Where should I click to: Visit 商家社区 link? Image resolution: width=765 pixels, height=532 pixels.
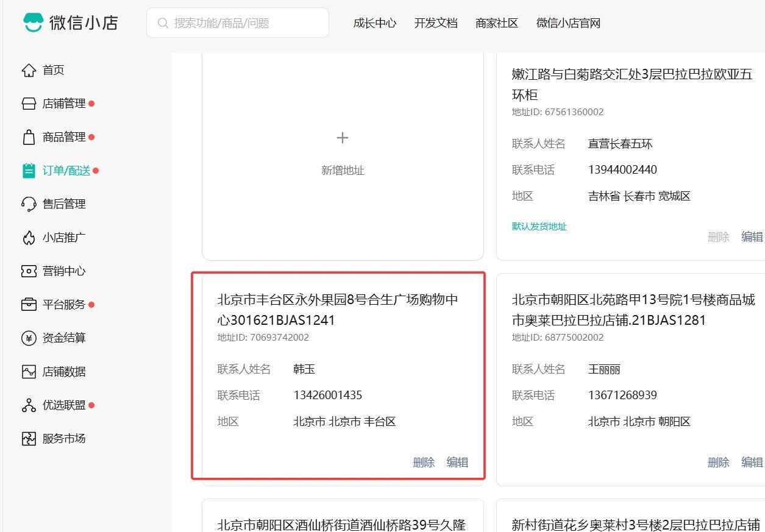coord(497,23)
